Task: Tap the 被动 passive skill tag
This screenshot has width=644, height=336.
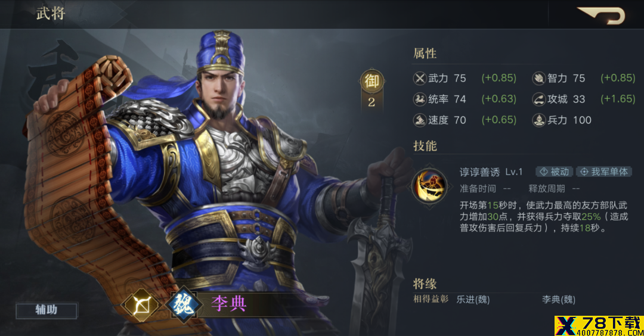Action: pyautogui.click(x=555, y=172)
